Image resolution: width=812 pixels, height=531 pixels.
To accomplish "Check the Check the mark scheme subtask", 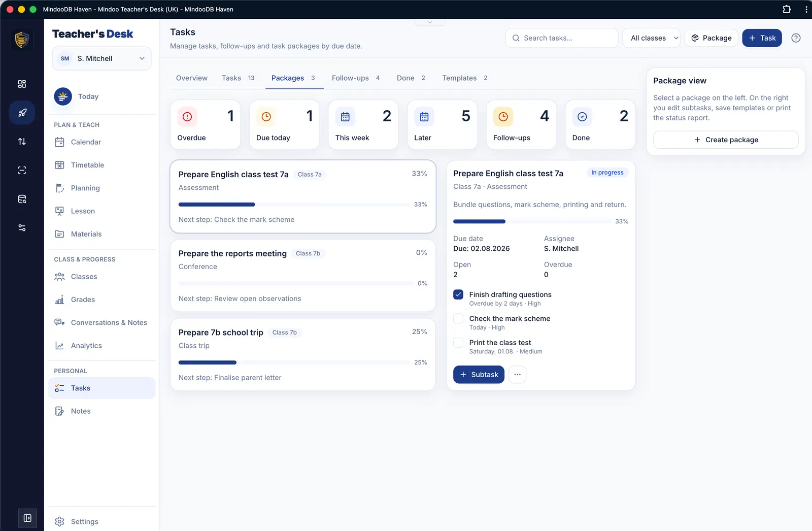I will click(x=458, y=318).
